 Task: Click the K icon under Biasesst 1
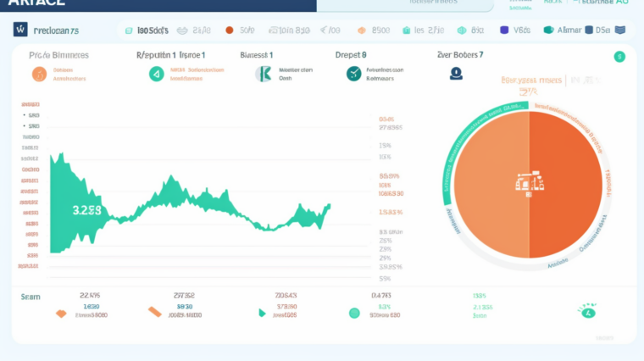pos(264,75)
